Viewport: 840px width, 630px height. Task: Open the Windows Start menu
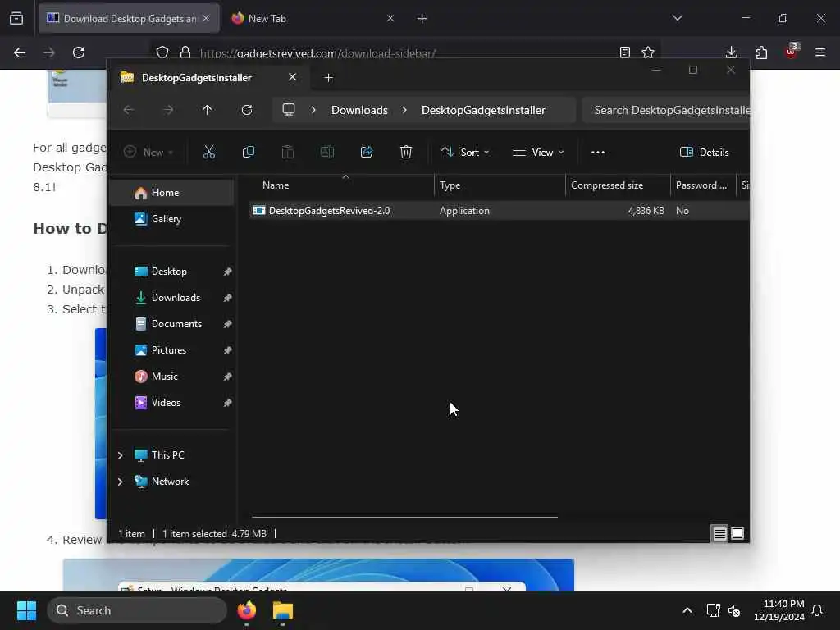(27, 610)
